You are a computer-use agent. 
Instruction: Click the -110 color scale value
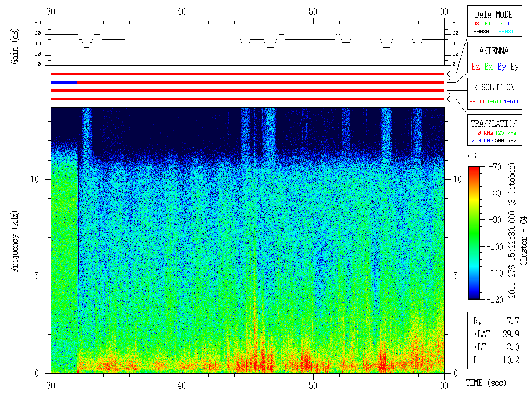(x=495, y=273)
